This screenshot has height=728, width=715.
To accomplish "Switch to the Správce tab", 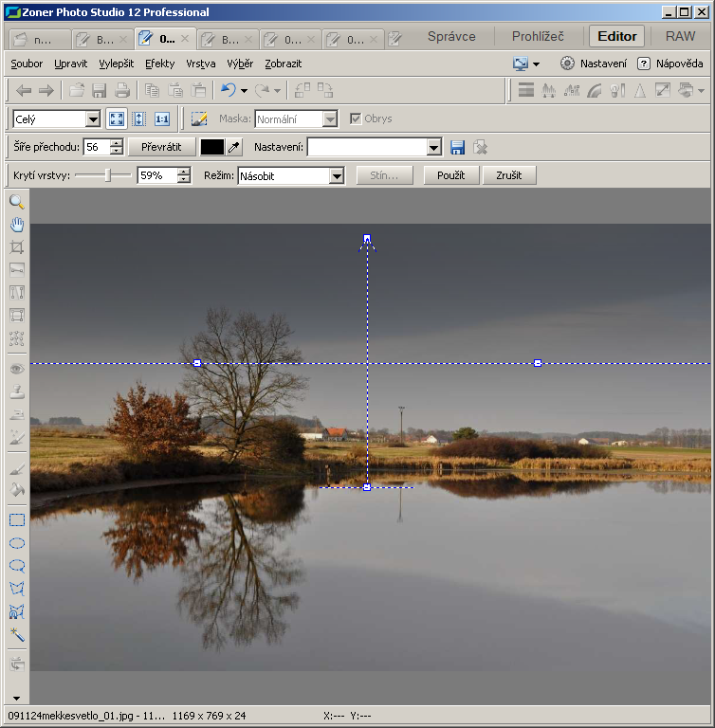I will point(451,37).
